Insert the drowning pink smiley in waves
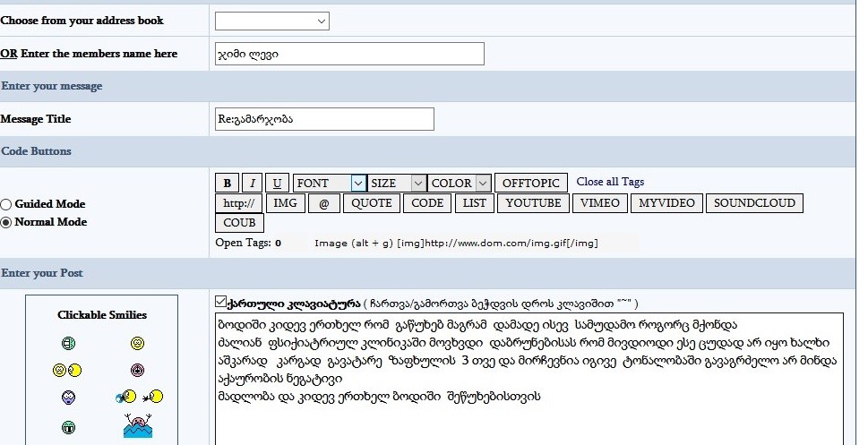This screenshot has height=445, width=868. tap(137, 425)
